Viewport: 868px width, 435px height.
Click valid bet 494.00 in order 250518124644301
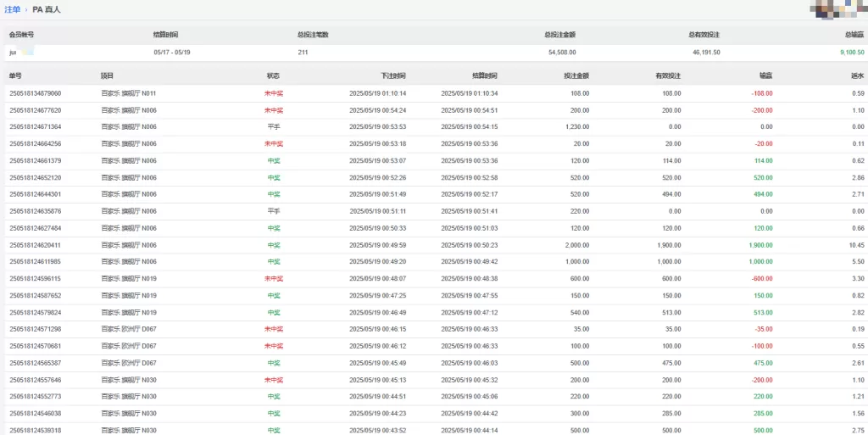tap(671, 194)
